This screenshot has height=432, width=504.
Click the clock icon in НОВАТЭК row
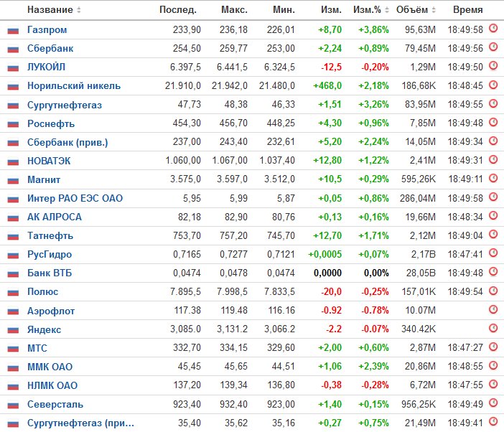pyautogui.click(x=493, y=159)
